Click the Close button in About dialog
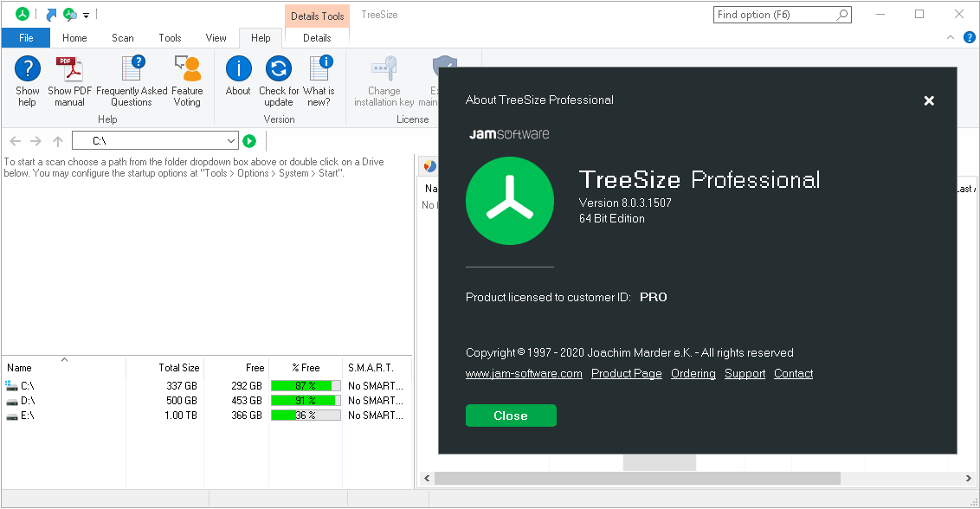The width and height of the screenshot is (980, 509). pos(511,416)
